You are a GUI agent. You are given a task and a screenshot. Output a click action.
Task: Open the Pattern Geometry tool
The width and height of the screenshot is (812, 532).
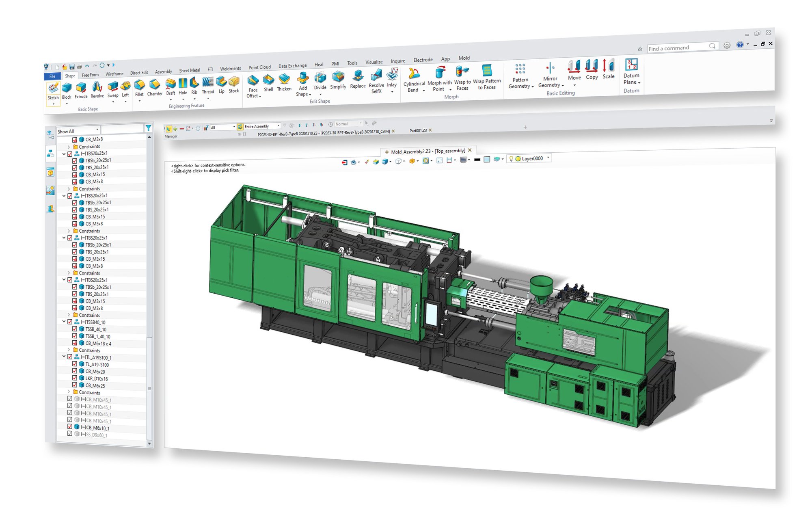click(520, 76)
